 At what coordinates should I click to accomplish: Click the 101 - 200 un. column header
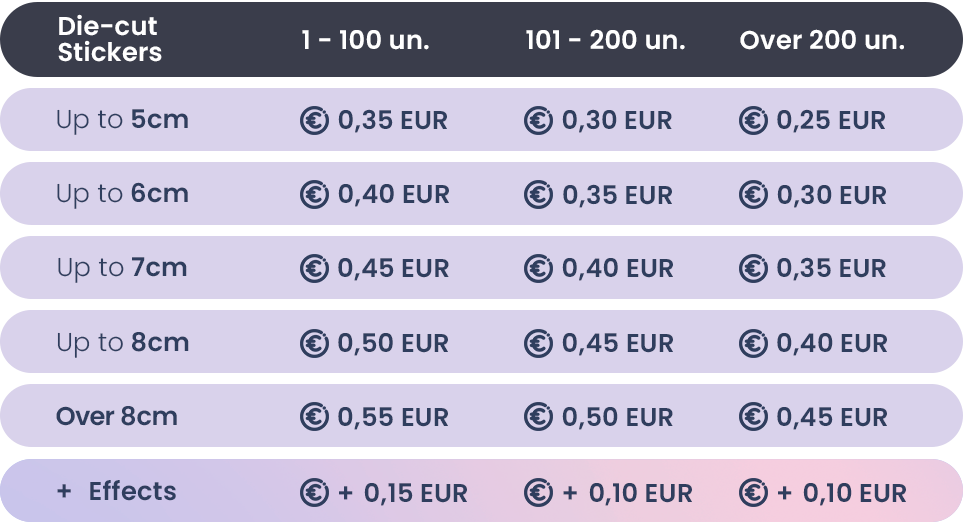[x=605, y=41]
